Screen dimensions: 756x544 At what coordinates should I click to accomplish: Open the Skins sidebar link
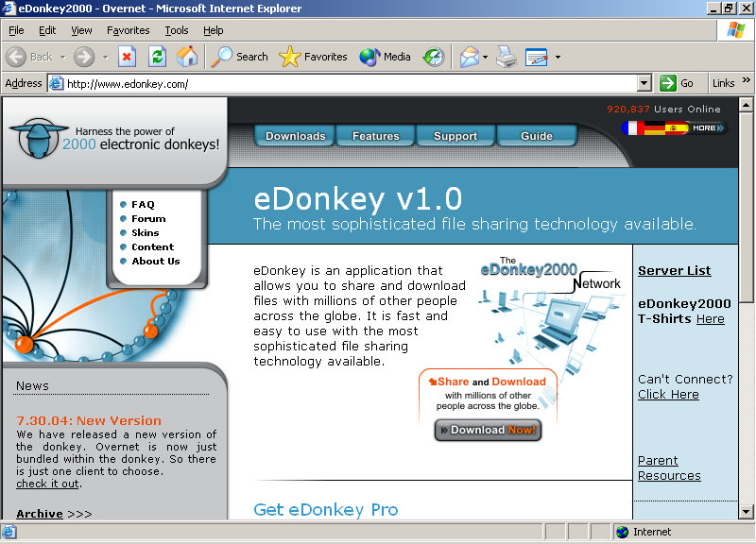point(146,232)
